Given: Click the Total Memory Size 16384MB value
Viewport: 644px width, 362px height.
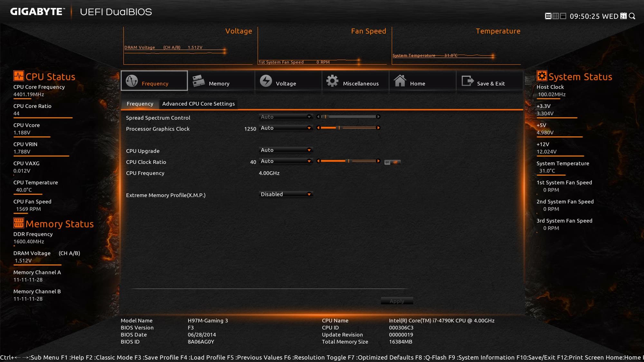Looking at the screenshot, I should tap(401, 342).
